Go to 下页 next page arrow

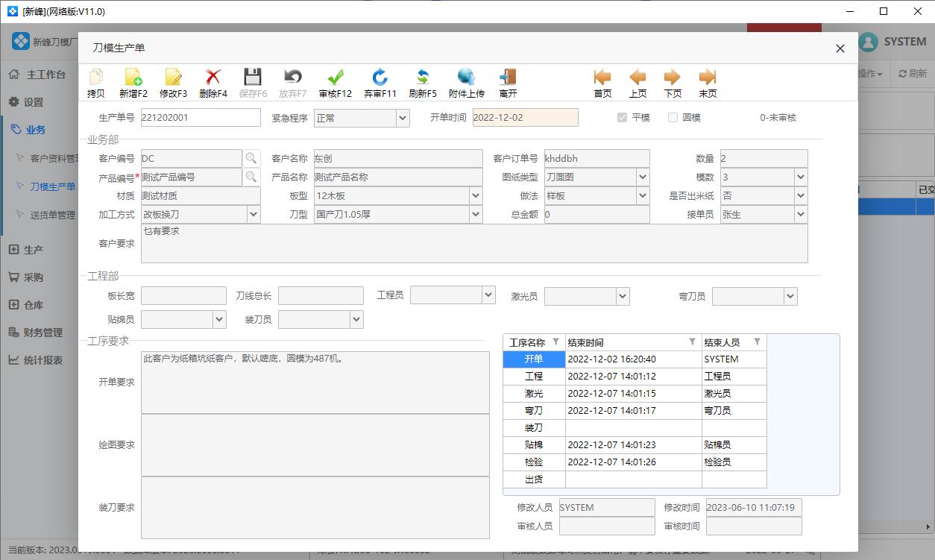(x=673, y=77)
